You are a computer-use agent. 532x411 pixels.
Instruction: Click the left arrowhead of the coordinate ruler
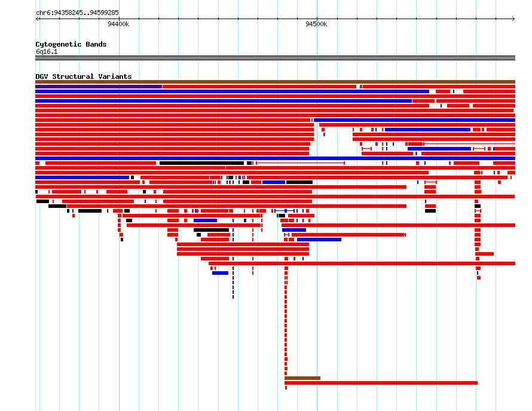(37, 19)
